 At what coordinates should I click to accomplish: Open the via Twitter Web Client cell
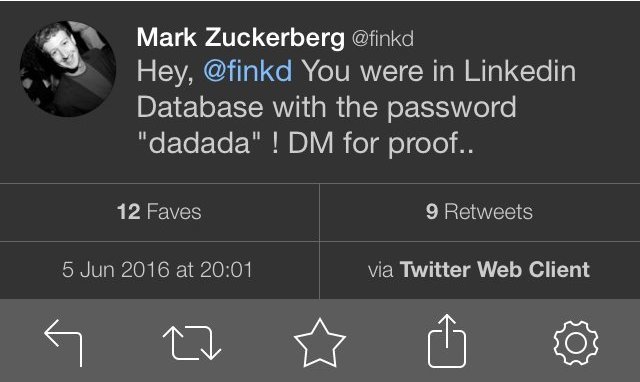(480, 270)
